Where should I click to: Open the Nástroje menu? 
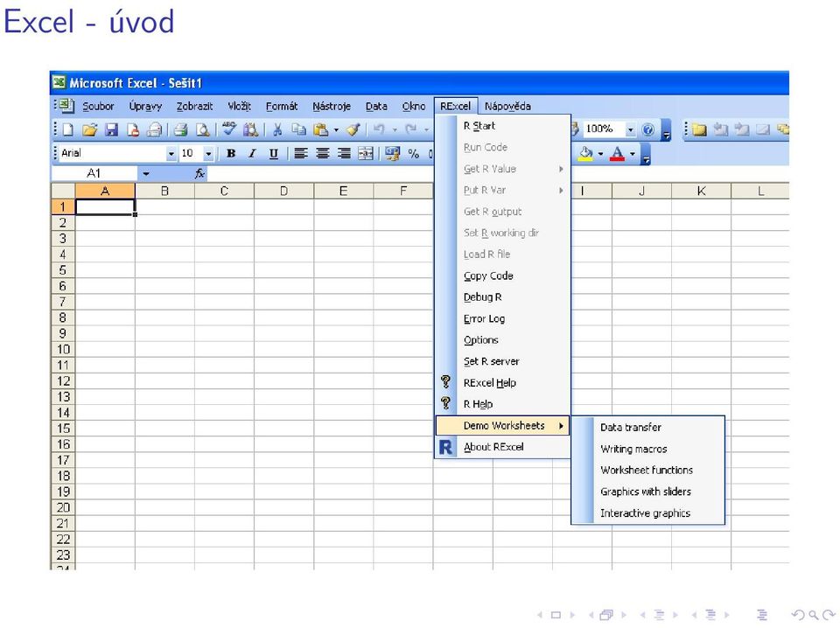coord(332,106)
